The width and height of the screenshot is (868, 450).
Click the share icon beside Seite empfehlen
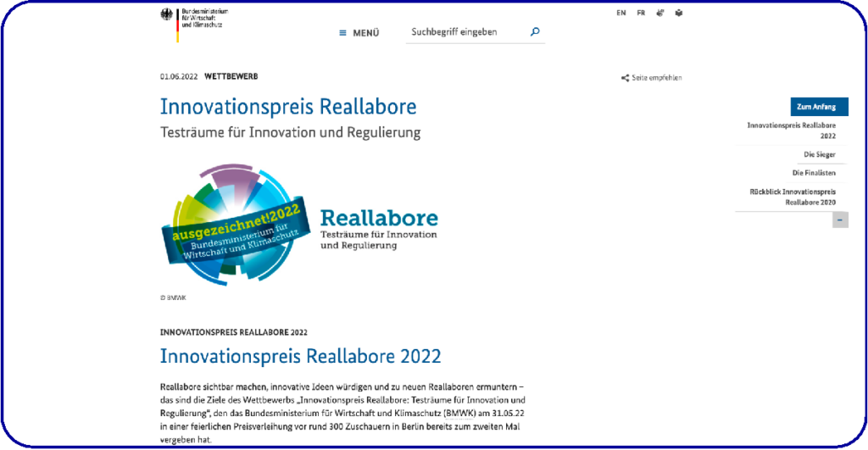coord(625,78)
